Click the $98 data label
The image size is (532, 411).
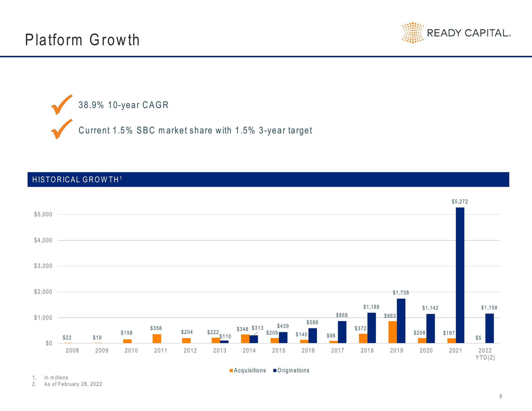point(331,336)
